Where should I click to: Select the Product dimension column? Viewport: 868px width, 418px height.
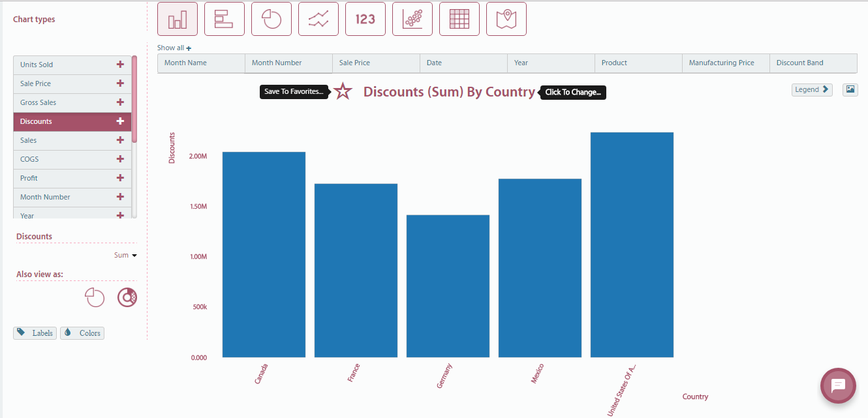pyautogui.click(x=638, y=63)
